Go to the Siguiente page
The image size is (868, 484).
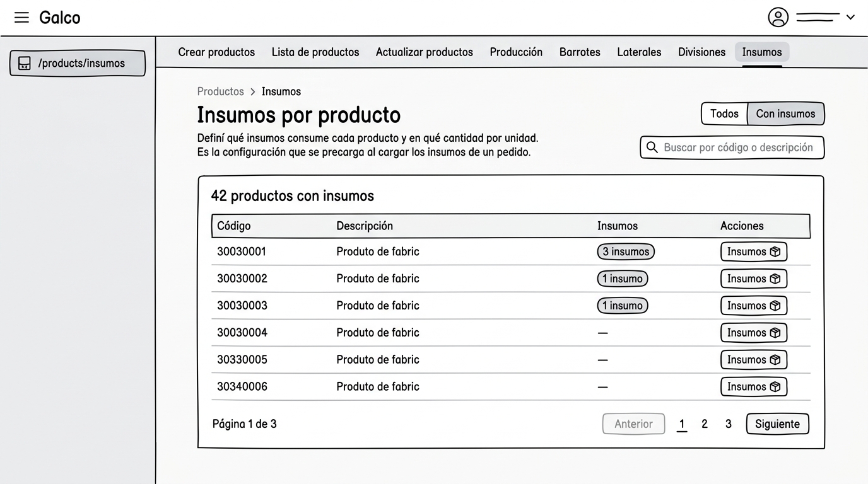click(777, 424)
